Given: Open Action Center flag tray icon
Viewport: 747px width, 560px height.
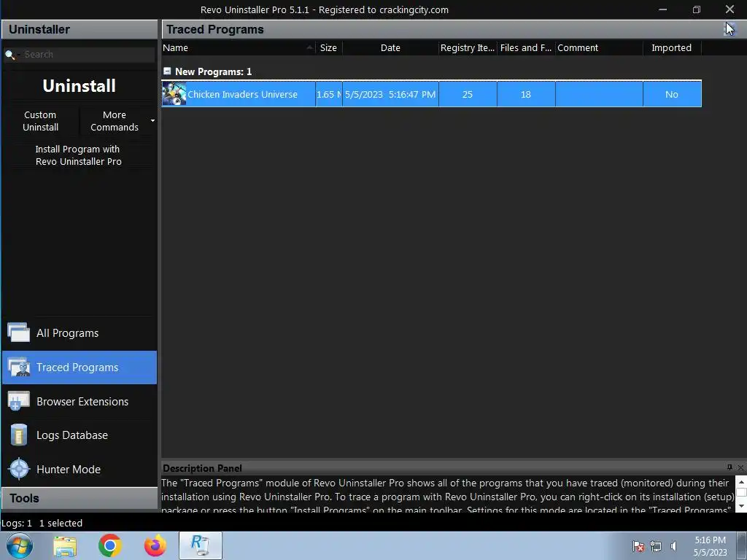Looking at the screenshot, I should [638, 546].
